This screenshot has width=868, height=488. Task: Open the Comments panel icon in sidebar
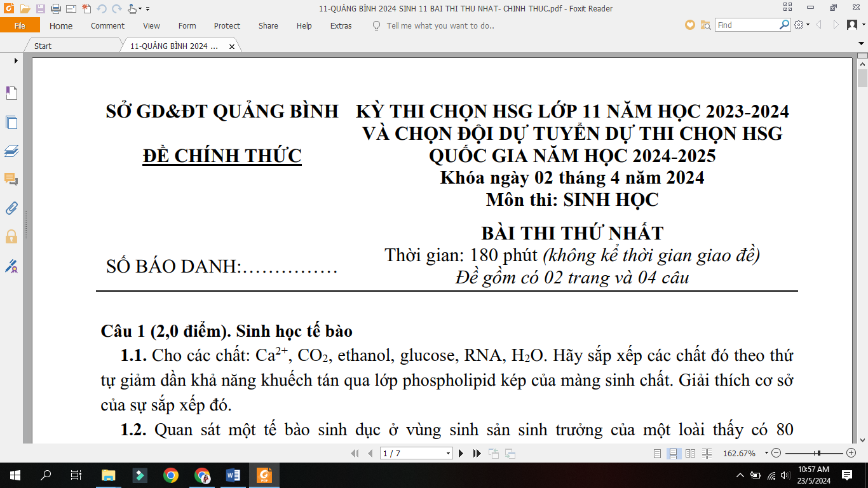[x=11, y=179]
